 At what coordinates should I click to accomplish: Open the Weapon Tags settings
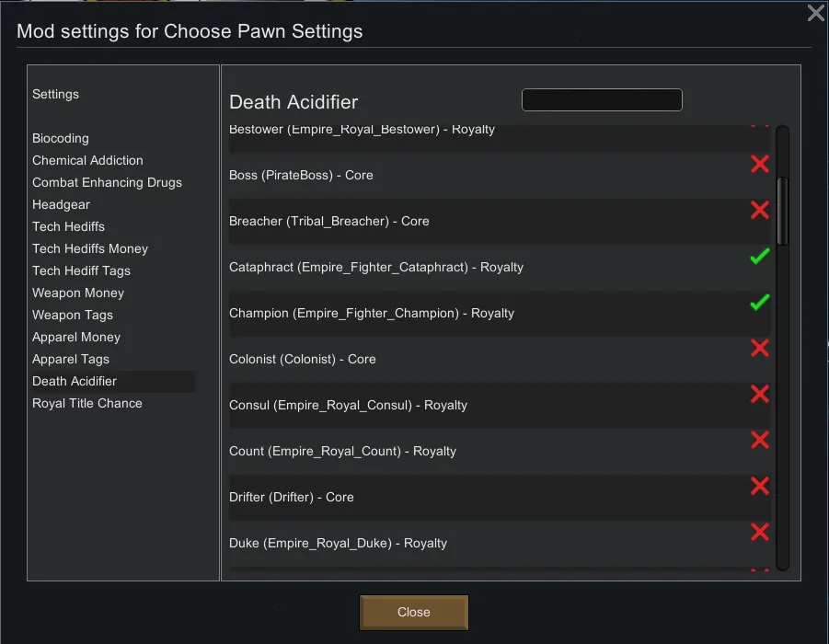pos(73,315)
